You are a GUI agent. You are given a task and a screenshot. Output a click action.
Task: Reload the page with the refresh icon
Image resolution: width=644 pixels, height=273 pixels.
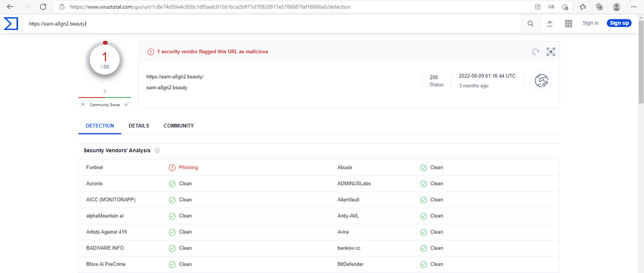(43, 6)
